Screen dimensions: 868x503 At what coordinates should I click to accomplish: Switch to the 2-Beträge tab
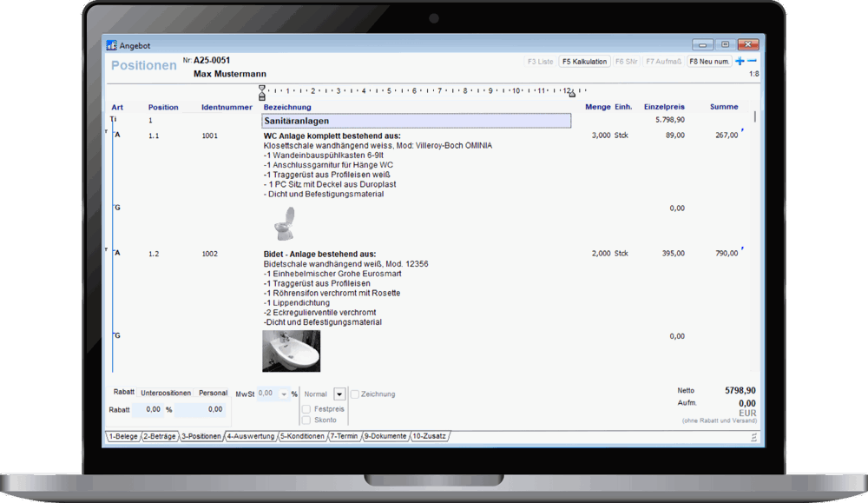coord(160,436)
